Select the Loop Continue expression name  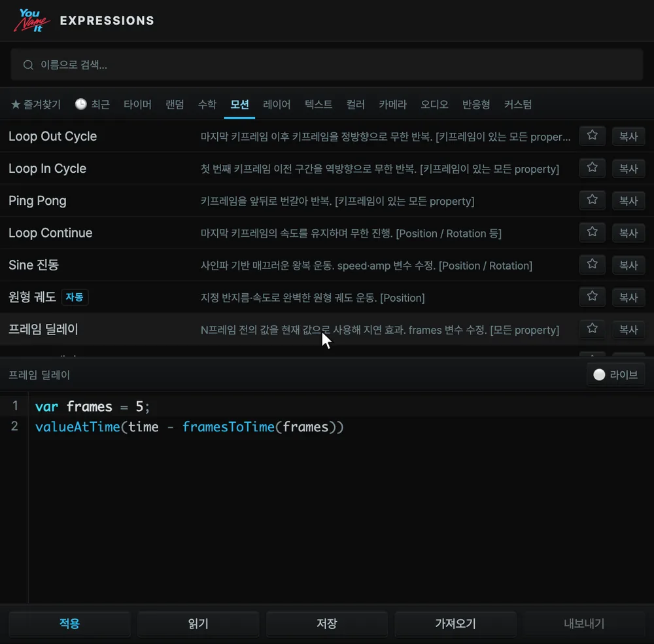tap(50, 233)
